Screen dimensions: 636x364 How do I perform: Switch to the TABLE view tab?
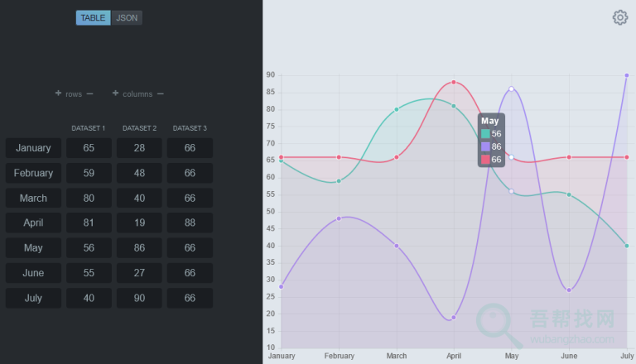pyautogui.click(x=93, y=17)
